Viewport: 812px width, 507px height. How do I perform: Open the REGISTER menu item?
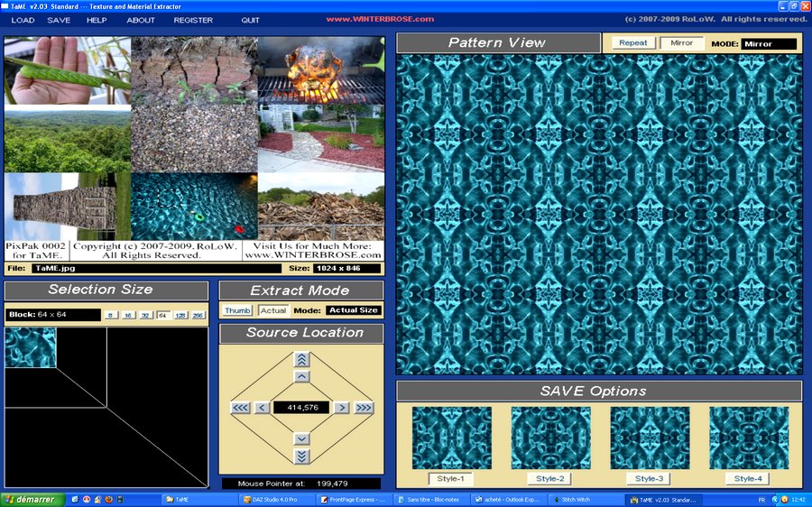coord(193,20)
